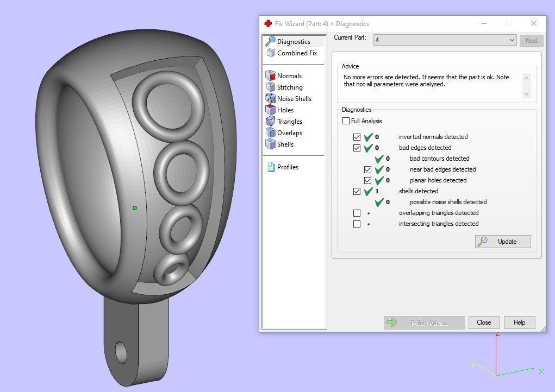Select the Triangles label in sidebar
The image size is (555, 392).
point(290,122)
